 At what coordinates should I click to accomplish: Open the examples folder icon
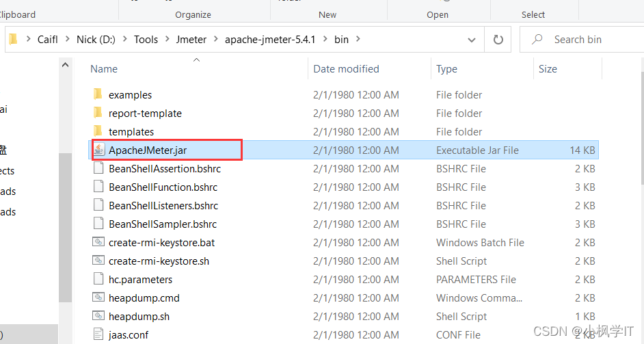point(98,94)
